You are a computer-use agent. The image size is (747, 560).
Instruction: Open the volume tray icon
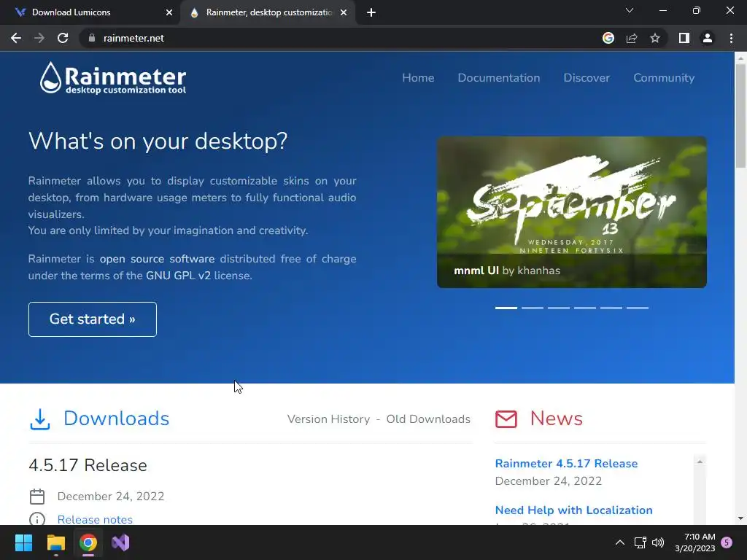click(658, 542)
